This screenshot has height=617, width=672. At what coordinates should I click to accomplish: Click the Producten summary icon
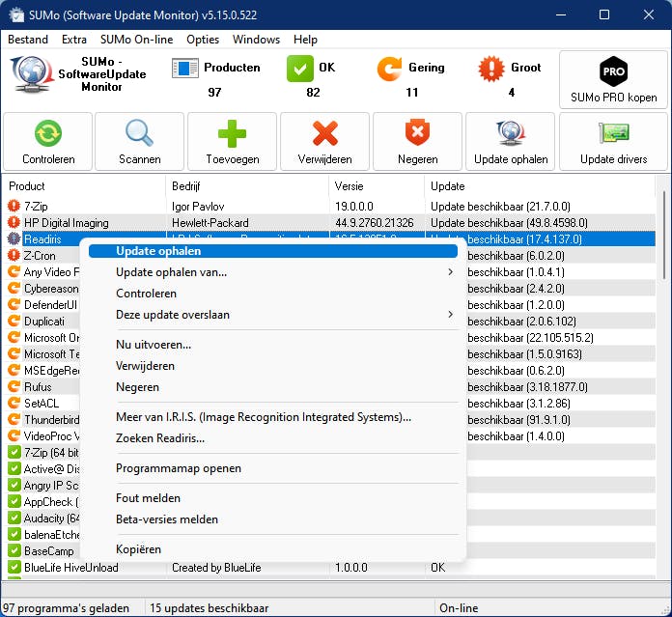click(185, 69)
